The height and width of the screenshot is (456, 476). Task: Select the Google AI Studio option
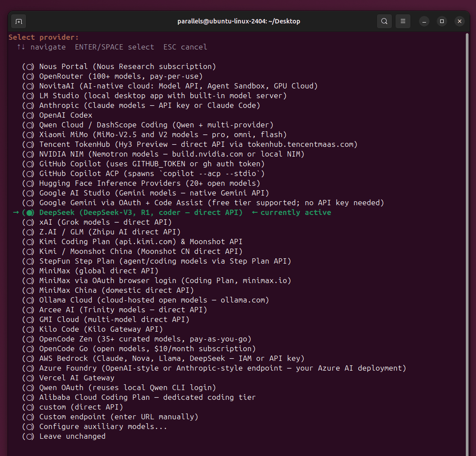point(146,193)
